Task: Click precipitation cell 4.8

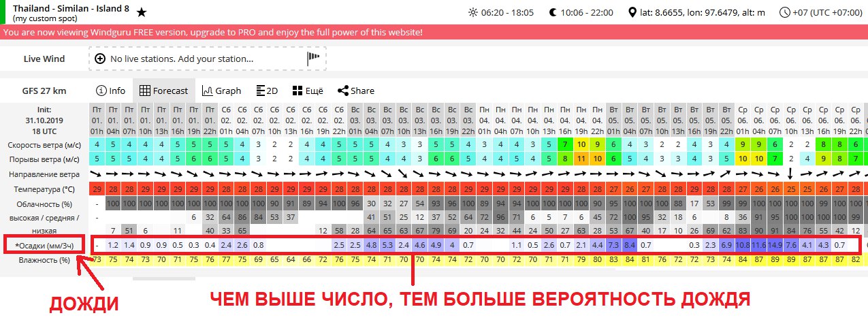Action: (372, 244)
